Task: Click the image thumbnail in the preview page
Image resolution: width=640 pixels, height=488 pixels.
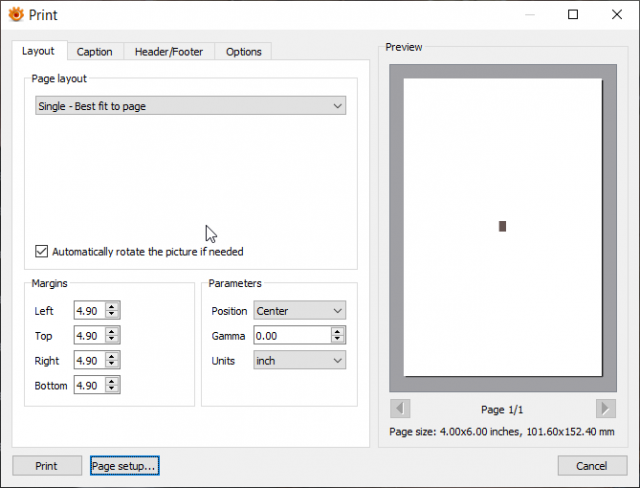Action: click(502, 226)
